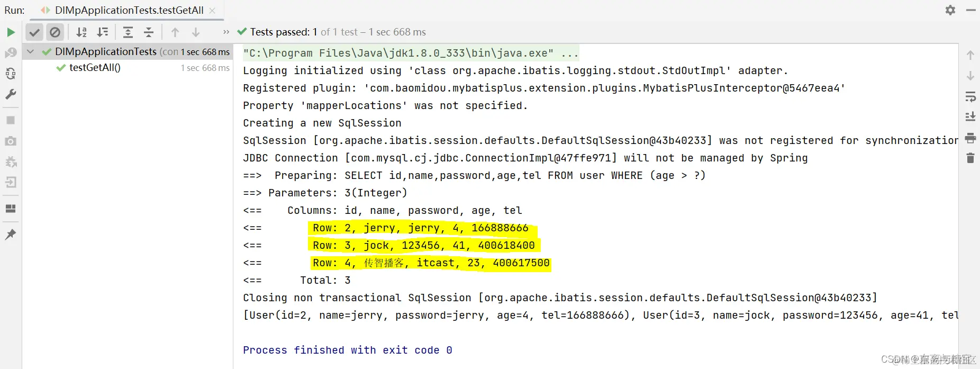Click the 'Logging initialized using' line
This screenshot has height=369, width=980.
[x=515, y=70]
